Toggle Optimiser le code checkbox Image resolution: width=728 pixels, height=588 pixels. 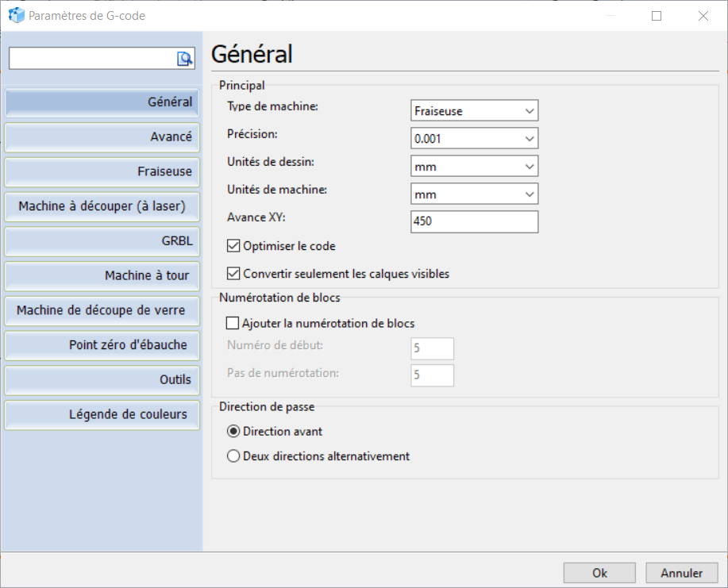233,246
